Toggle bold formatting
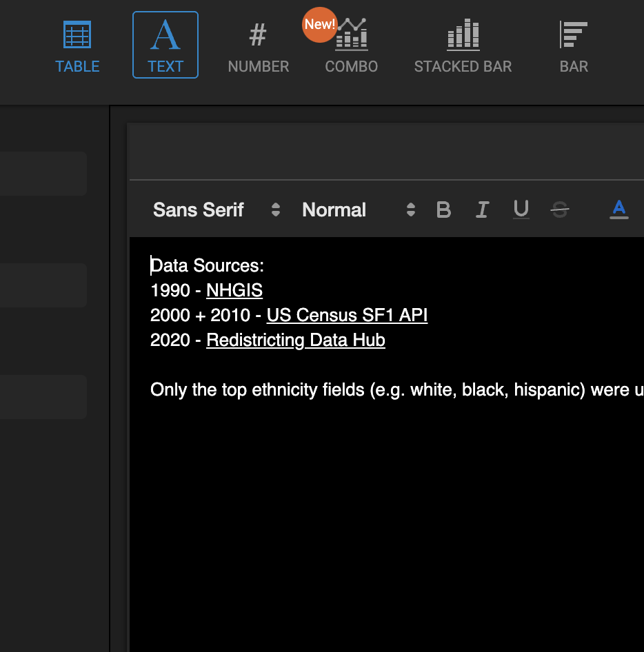644x652 pixels. 443,210
